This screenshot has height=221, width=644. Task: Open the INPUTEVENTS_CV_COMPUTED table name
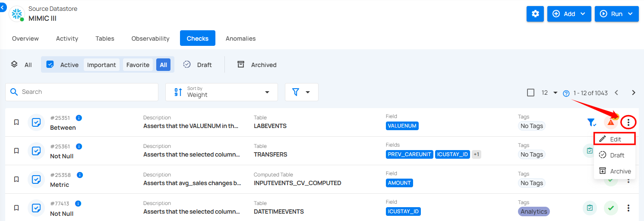(297, 183)
